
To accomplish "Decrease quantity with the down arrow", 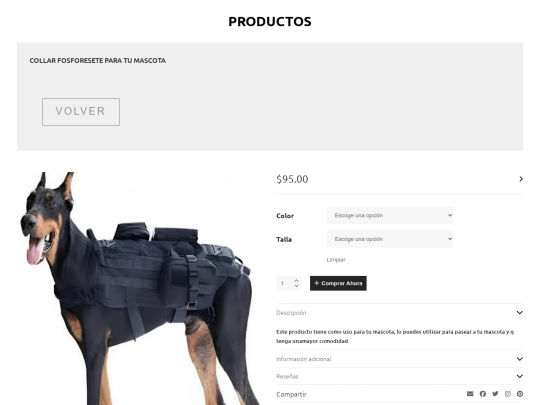I will tap(296, 286).
